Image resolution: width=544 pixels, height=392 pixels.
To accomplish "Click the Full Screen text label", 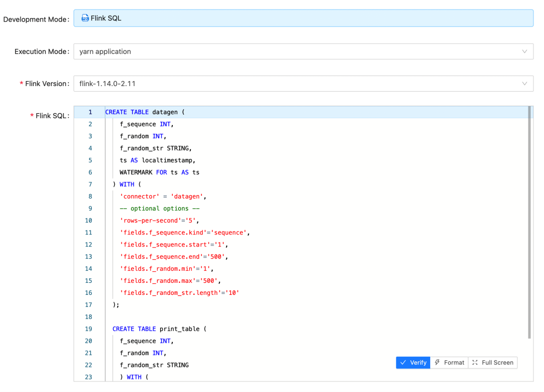I will 497,362.
